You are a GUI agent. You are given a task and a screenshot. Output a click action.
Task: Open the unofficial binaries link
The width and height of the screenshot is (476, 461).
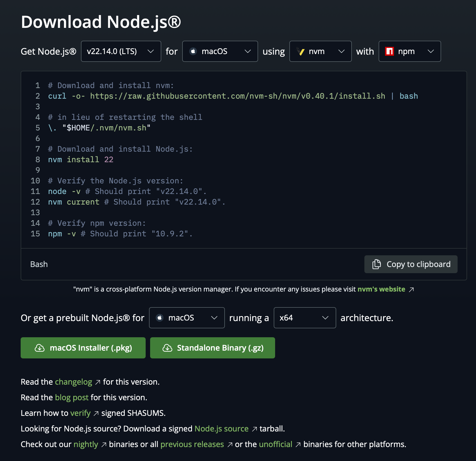pos(276,444)
